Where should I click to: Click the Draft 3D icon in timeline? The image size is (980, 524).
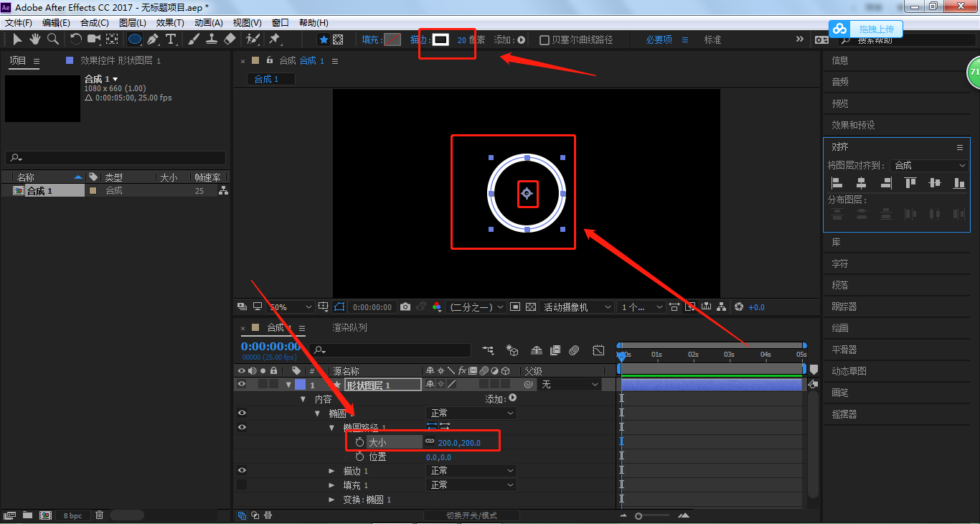[x=512, y=350]
